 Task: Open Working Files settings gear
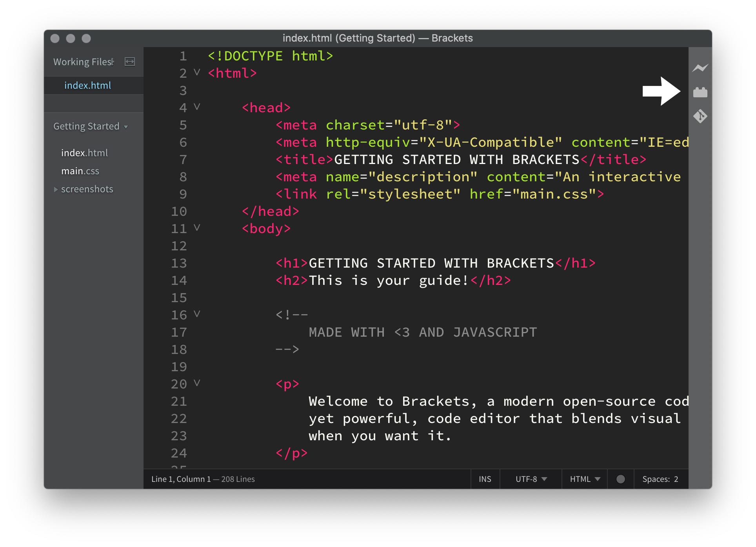[113, 62]
